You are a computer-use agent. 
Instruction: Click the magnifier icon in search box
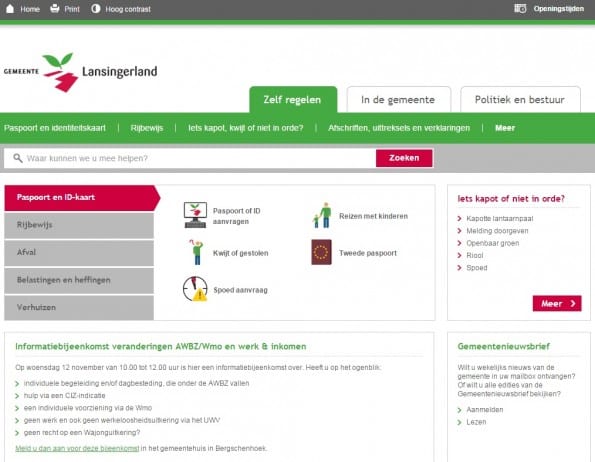click(x=18, y=158)
